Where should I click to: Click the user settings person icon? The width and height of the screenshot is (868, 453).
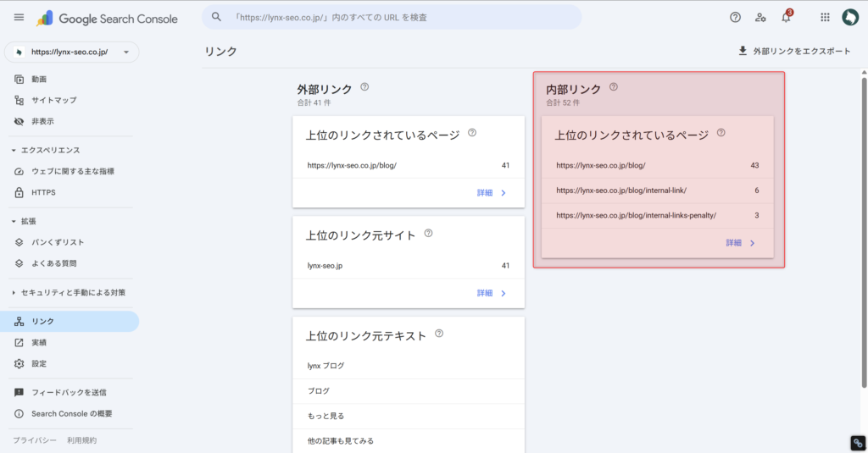760,17
